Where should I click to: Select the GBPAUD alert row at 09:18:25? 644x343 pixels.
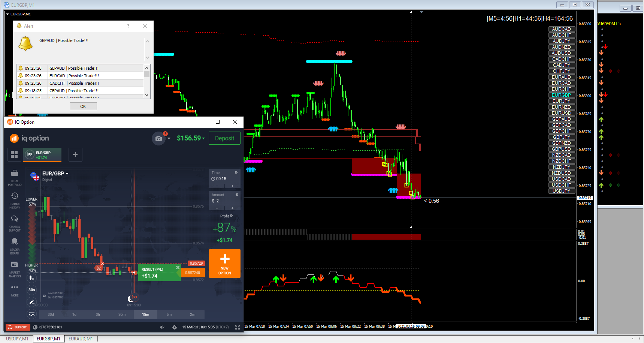click(x=80, y=91)
